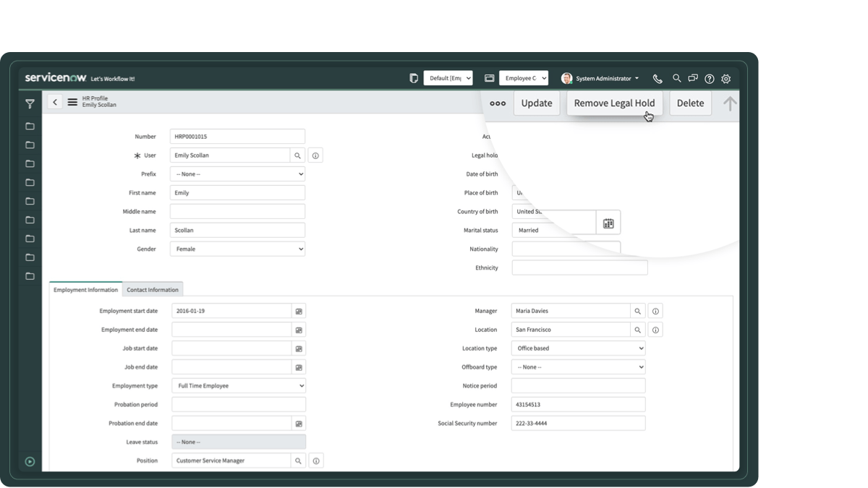
Task: Click the Delete button
Action: tap(690, 103)
